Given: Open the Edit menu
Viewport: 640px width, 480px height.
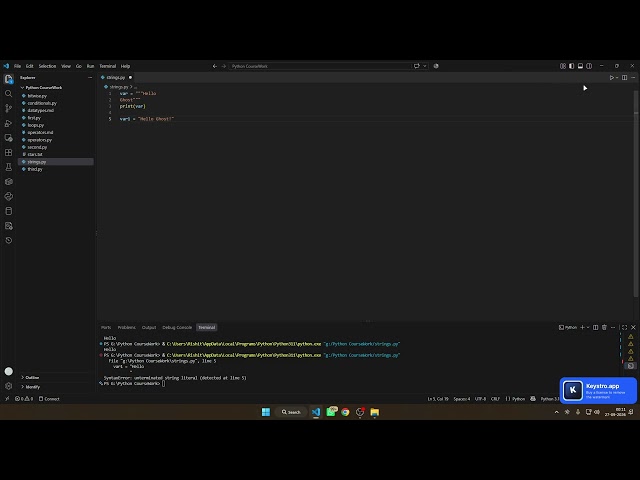Looking at the screenshot, I should click(30, 66).
